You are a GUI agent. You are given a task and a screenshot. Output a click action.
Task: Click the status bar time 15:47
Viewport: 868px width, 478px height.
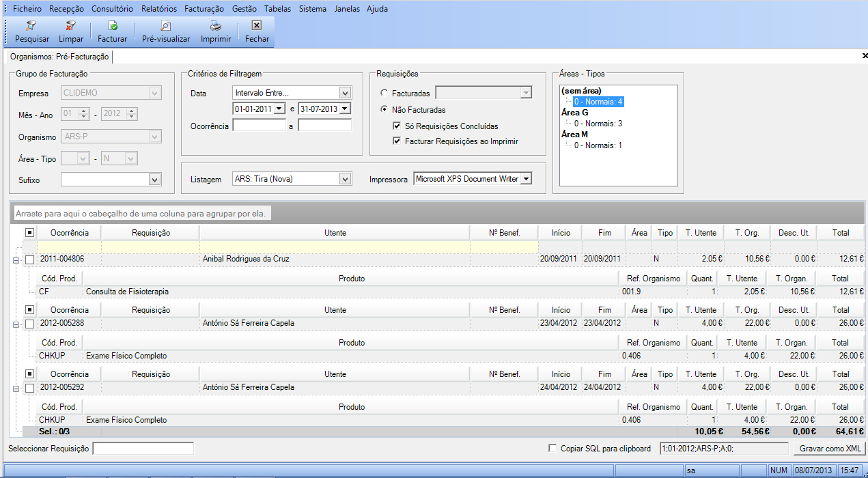click(x=850, y=470)
